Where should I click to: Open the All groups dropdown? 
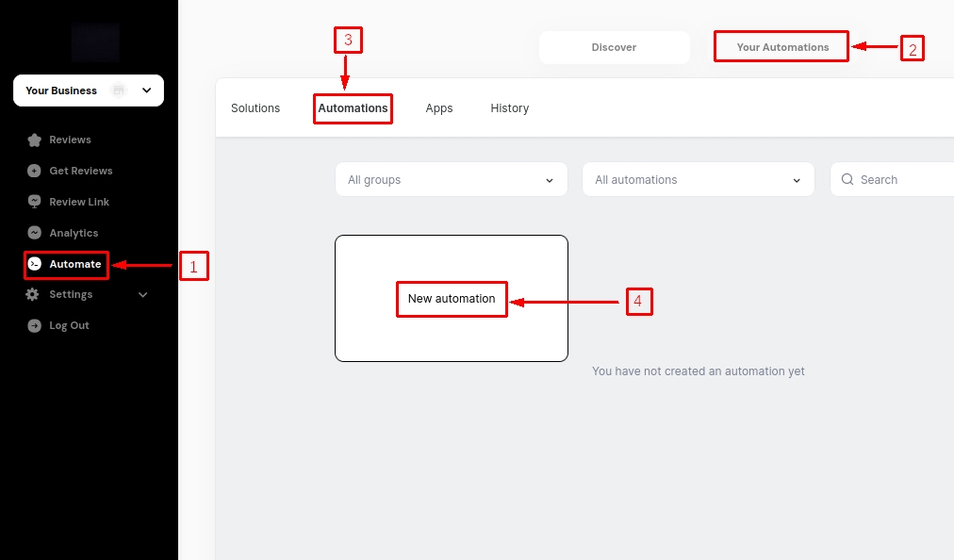tap(451, 179)
